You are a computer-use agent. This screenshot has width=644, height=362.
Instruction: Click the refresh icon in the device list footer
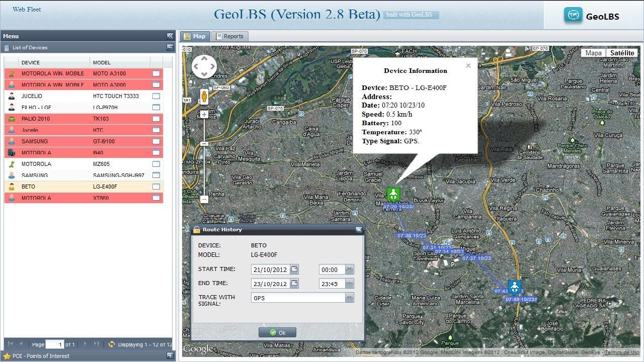111,344
